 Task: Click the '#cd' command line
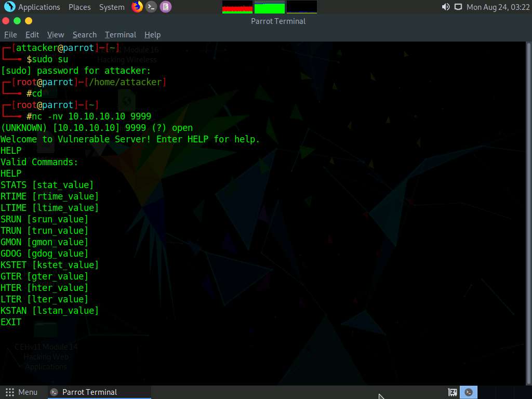coord(34,94)
